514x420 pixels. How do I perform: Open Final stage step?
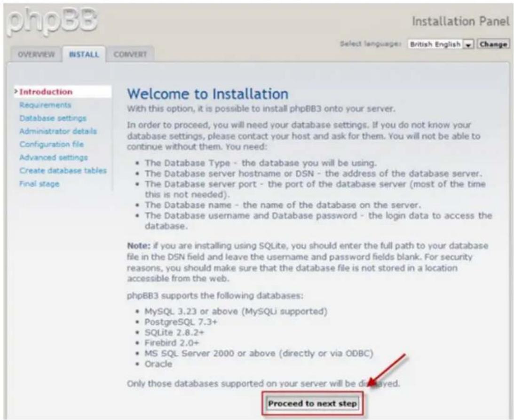coord(40,183)
